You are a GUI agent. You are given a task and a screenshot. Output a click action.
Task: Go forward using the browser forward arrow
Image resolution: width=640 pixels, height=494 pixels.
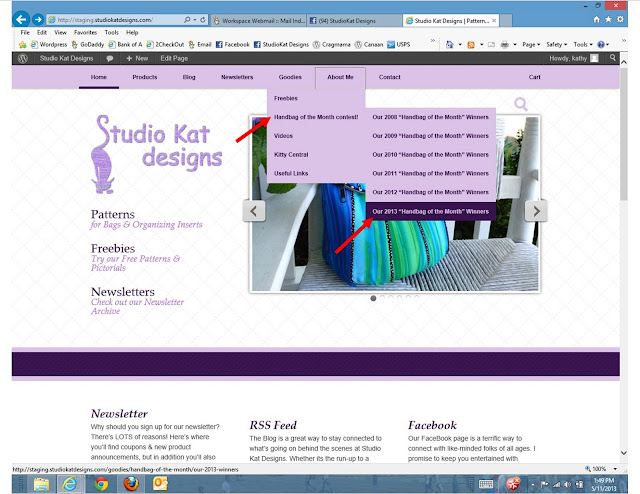coord(38,19)
